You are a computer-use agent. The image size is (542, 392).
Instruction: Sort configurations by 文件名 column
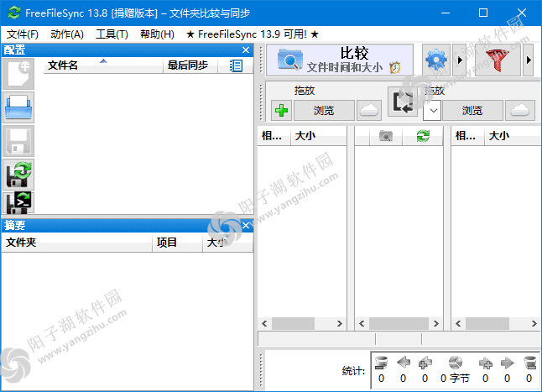pyautogui.click(x=103, y=65)
